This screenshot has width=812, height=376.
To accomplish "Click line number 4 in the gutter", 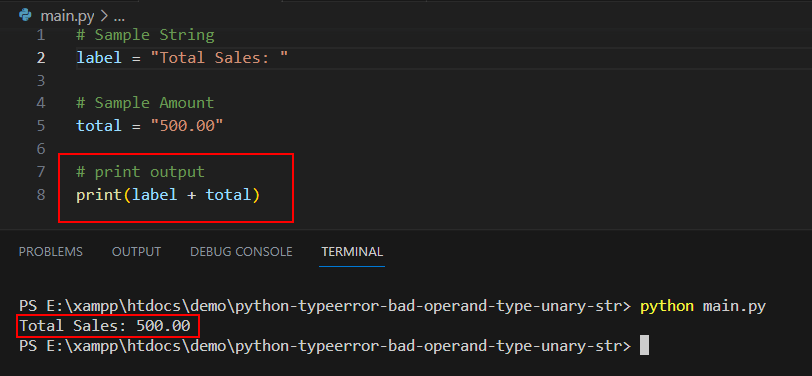I will tap(41, 103).
